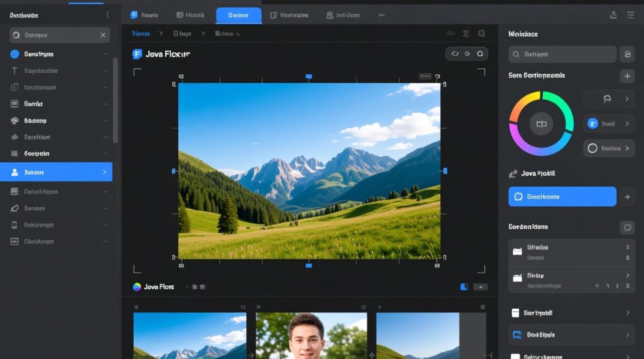Toggle the blue half-filled circle near canvas bottom right
The image size is (644, 359).
click(463, 286)
